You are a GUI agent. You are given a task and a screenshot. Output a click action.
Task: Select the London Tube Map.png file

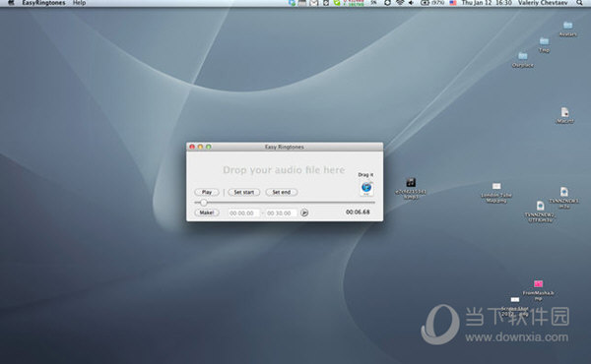point(496,193)
